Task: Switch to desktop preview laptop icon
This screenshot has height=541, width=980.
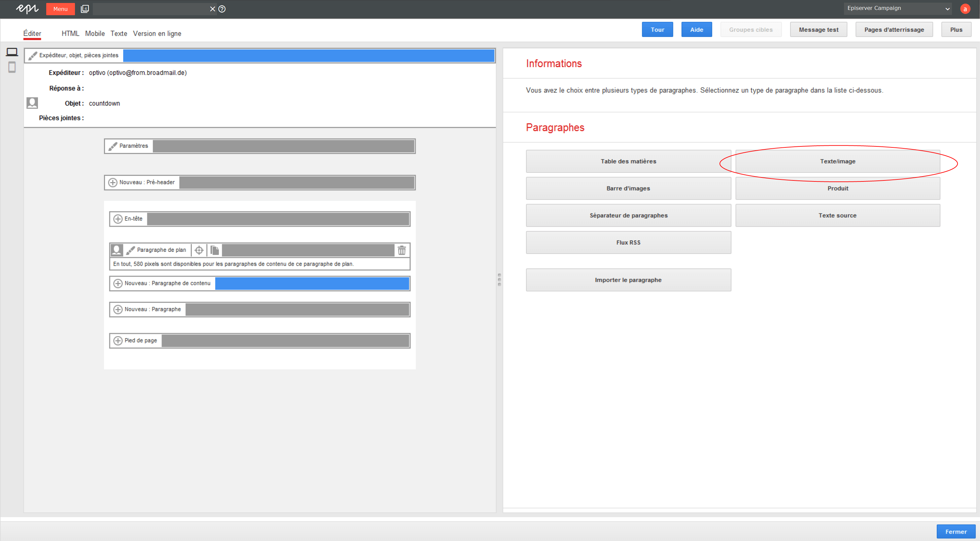Action: pyautogui.click(x=12, y=52)
